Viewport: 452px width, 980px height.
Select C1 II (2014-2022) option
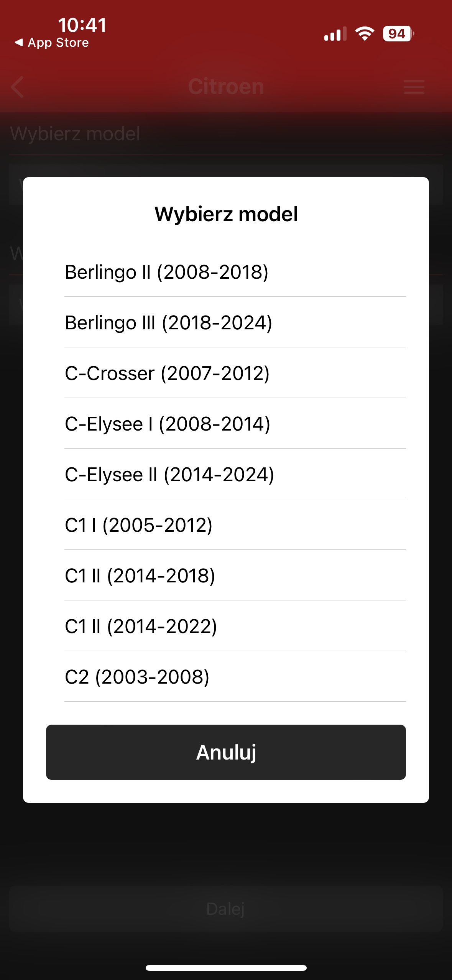pos(141,626)
